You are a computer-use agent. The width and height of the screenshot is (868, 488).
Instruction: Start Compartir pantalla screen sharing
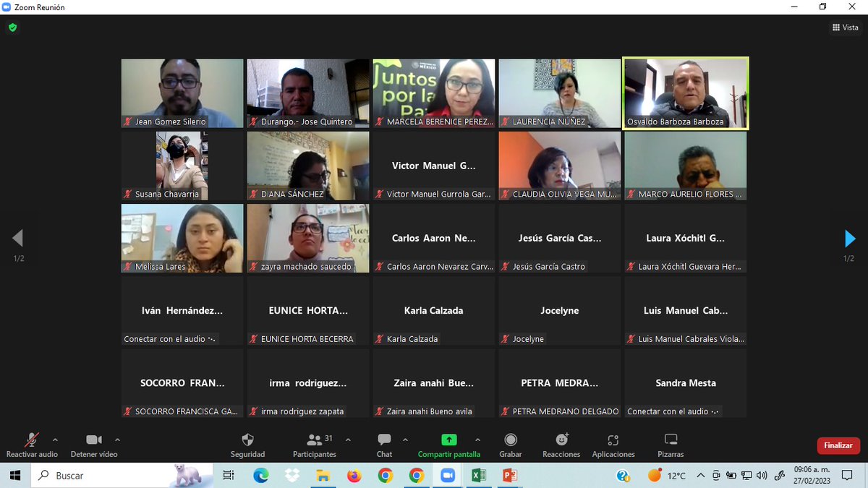click(448, 445)
